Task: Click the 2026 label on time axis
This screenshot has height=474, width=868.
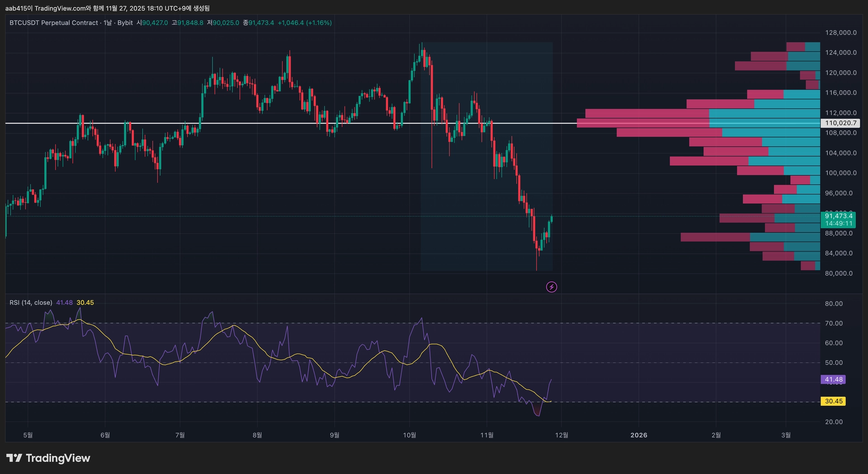Action: tap(639, 435)
